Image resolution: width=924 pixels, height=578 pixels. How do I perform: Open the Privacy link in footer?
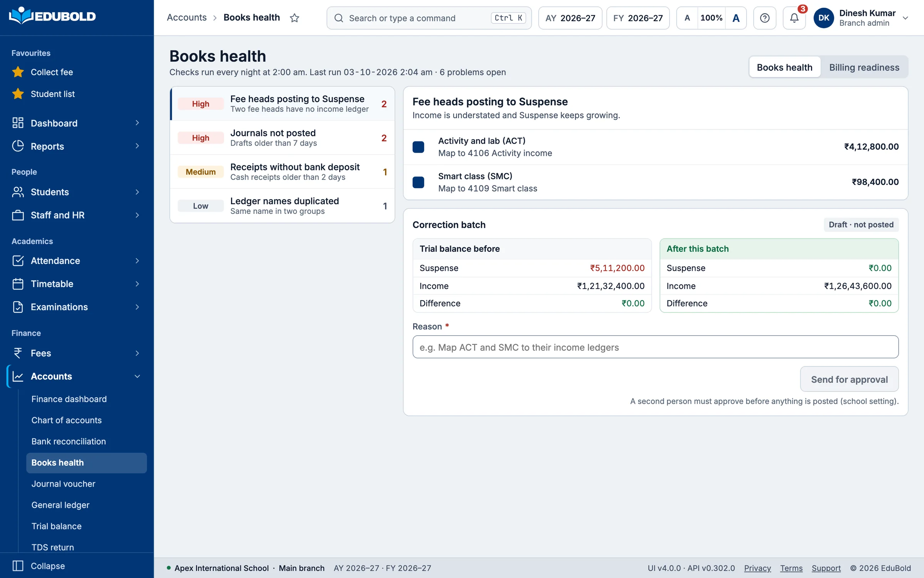[757, 568]
